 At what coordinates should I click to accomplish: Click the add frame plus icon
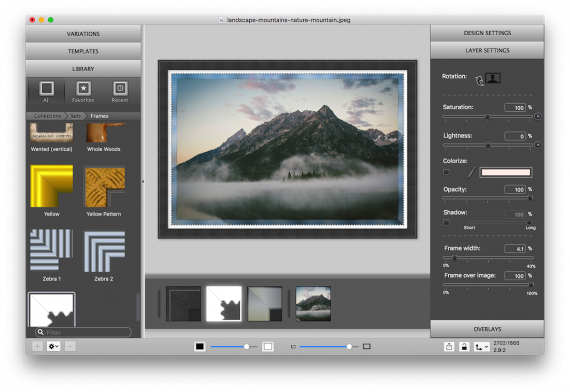36,346
